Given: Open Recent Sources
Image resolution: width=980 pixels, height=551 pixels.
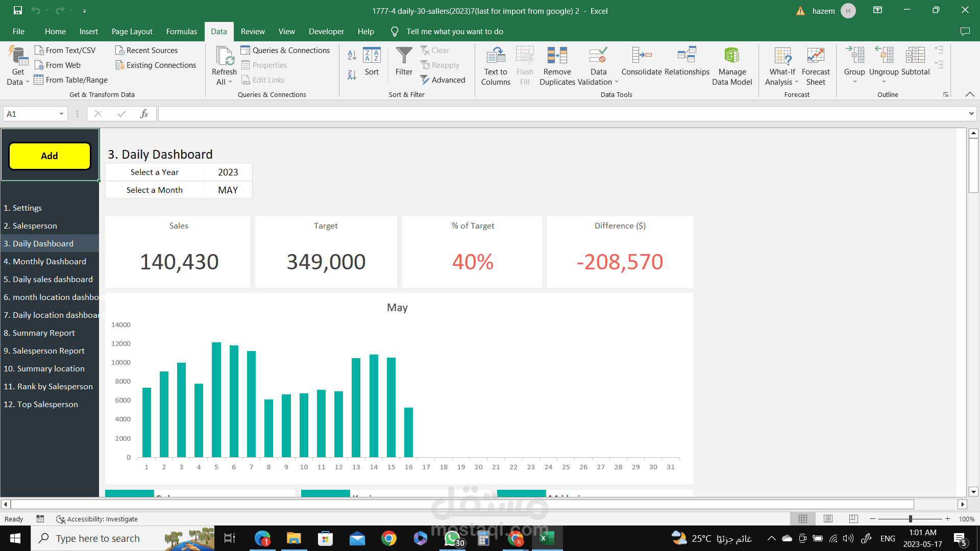Looking at the screenshot, I should [x=146, y=50].
